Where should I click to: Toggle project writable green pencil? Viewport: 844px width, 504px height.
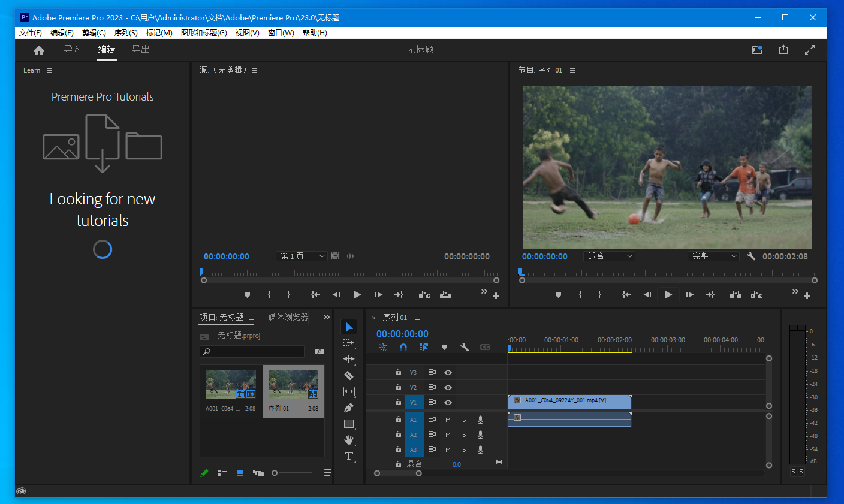click(x=204, y=473)
